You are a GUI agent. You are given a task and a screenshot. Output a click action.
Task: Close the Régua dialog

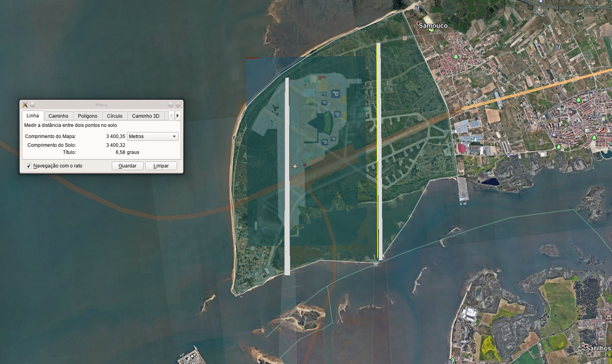(x=178, y=105)
